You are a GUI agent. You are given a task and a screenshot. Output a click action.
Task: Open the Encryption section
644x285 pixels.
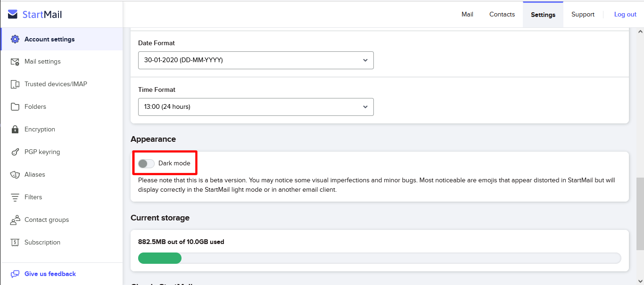[x=62, y=130]
